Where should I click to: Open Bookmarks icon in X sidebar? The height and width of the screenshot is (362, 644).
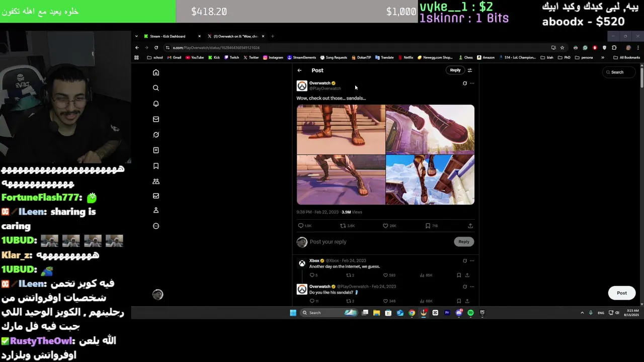[x=156, y=166]
